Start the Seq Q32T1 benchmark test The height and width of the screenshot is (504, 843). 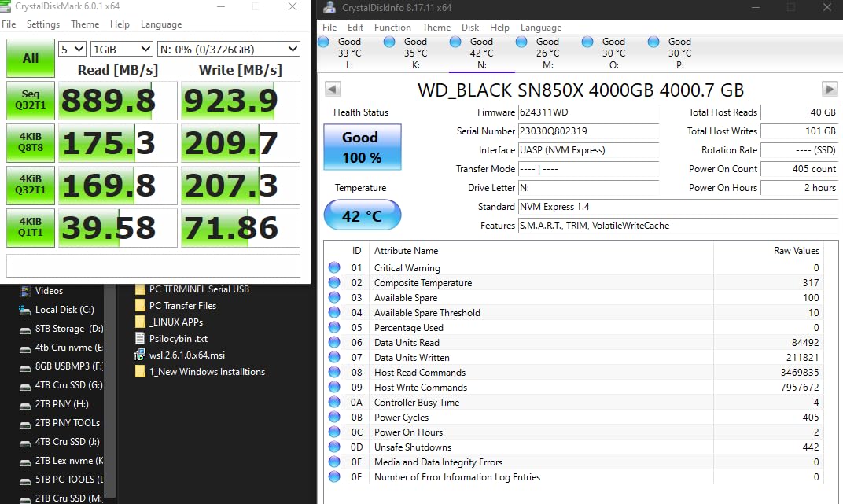click(31, 101)
